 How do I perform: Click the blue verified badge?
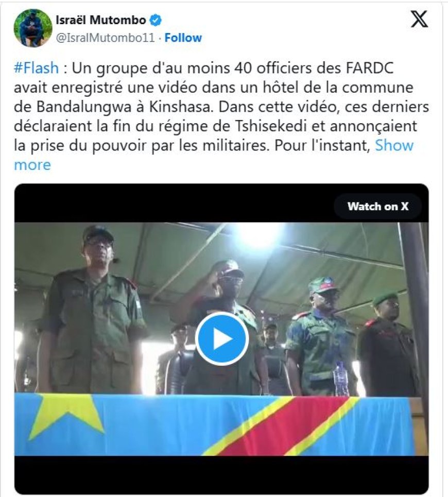[x=155, y=20]
